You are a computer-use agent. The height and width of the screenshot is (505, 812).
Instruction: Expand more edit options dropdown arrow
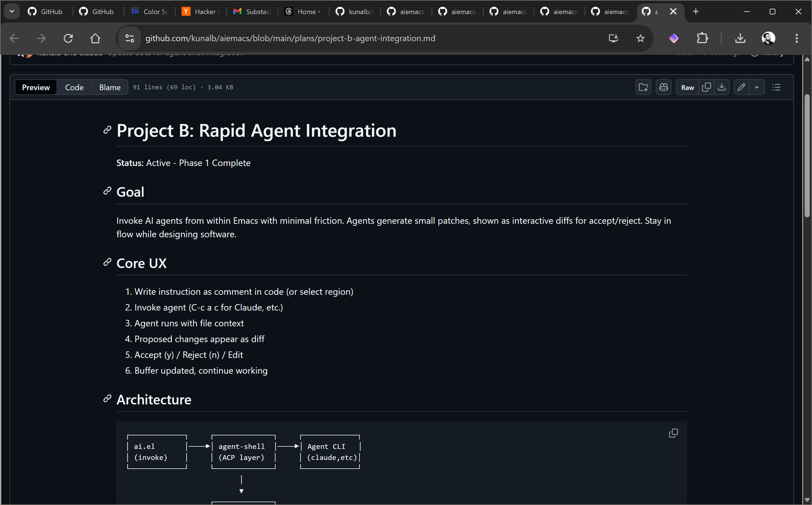[756, 88]
